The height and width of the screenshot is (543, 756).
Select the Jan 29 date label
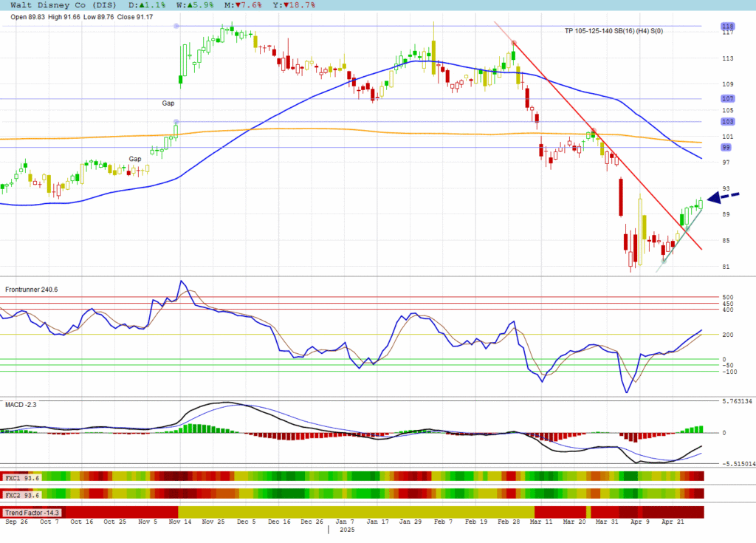click(x=410, y=522)
